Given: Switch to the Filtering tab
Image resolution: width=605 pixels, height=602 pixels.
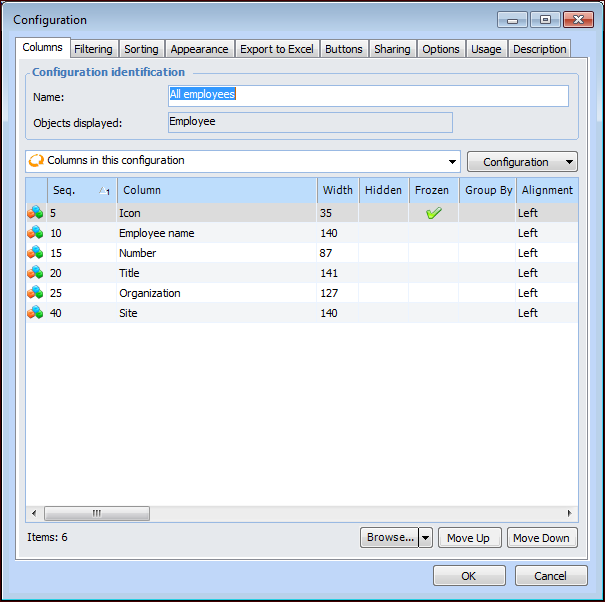Looking at the screenshot, I should (93, 49).
